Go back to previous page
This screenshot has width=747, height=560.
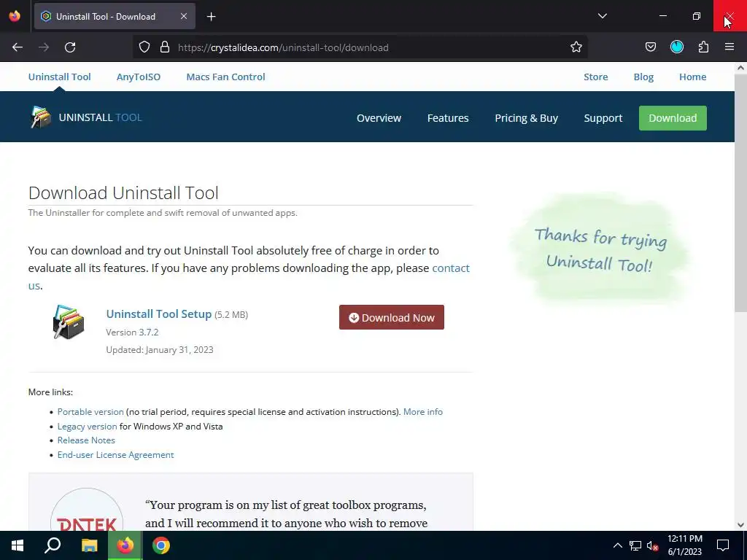pos(18,47)
